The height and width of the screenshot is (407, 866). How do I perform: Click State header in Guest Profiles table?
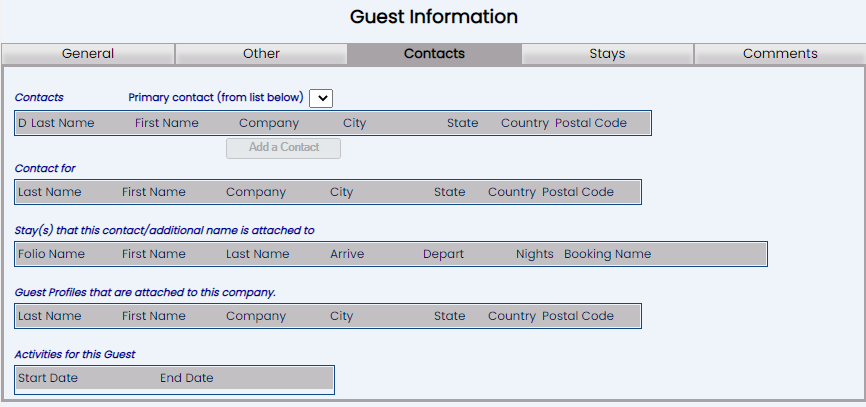point(450,316)
